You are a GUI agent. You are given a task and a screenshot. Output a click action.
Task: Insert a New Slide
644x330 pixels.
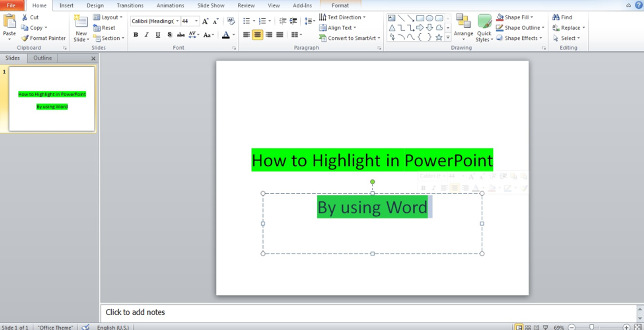click(x=81, y=22)
